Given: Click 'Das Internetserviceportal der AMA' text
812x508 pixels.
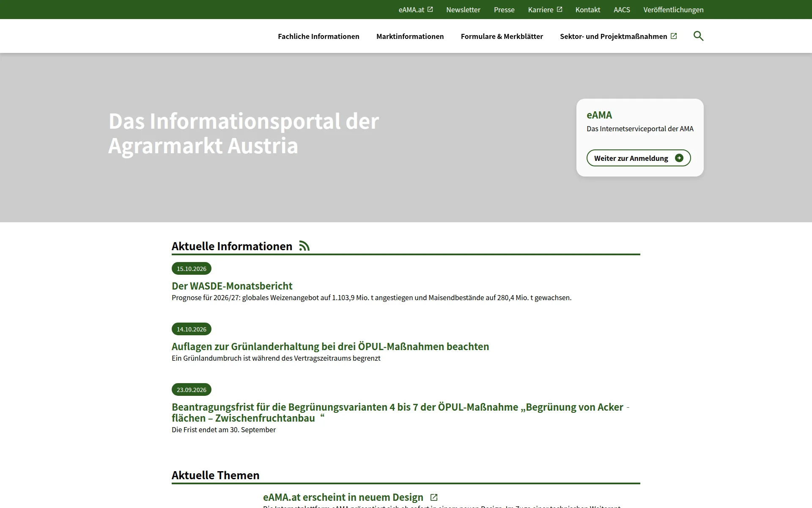Looking at the screenshot, I should point(640,129).
